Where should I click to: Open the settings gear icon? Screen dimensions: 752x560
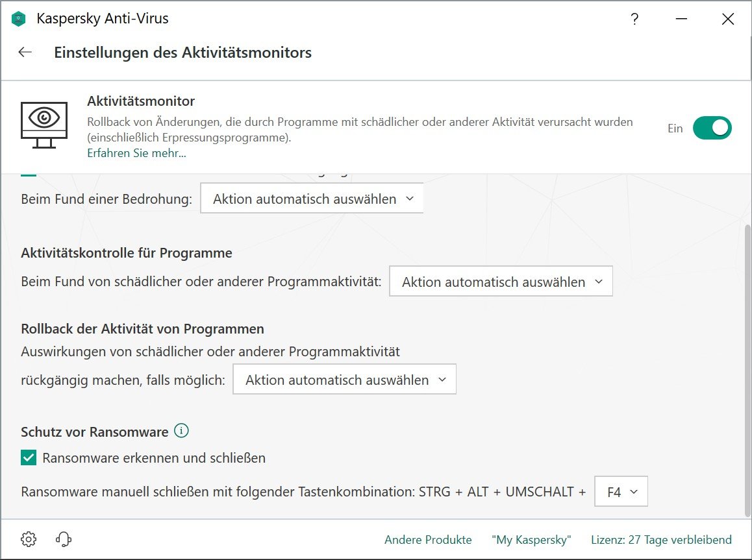click(29, 539)
